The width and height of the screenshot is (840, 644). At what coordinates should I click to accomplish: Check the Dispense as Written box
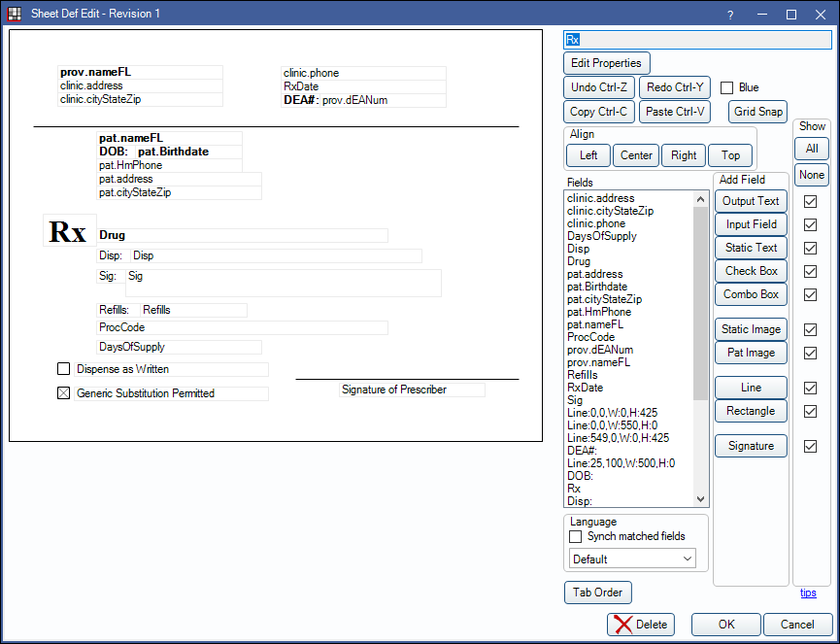64,369
